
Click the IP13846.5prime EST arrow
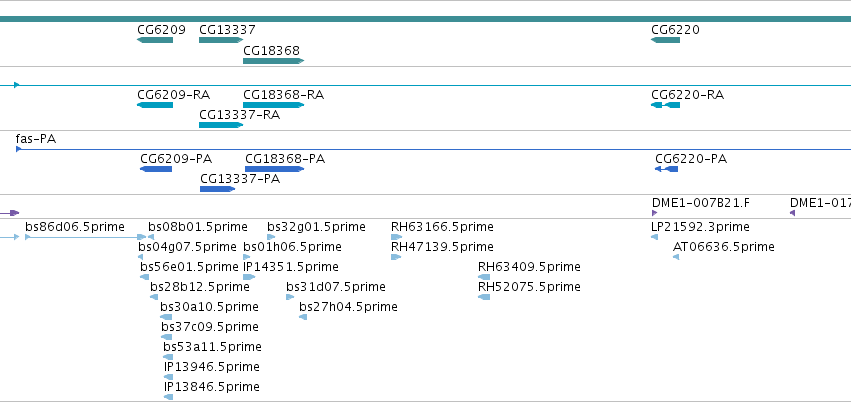pos(169,398)
